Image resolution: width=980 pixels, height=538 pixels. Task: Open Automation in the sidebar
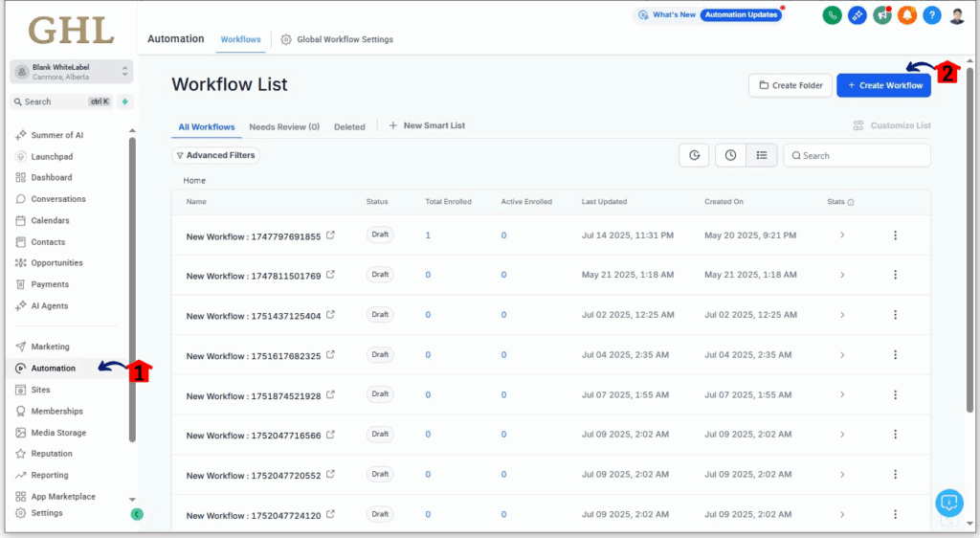click(x=54, y=368)
